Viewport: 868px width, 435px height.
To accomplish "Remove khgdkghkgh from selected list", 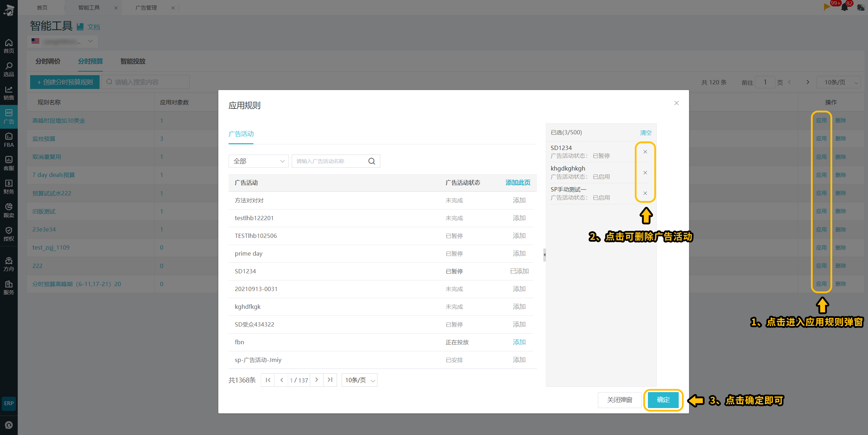I will coord(645,173).
